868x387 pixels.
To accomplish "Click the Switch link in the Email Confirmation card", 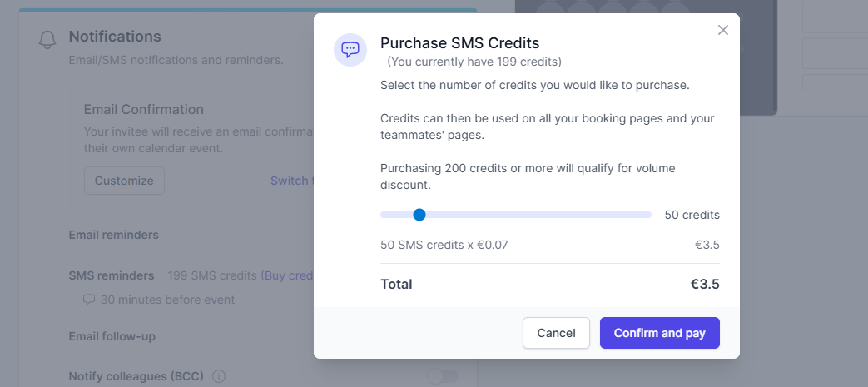I will click(291, 181).
